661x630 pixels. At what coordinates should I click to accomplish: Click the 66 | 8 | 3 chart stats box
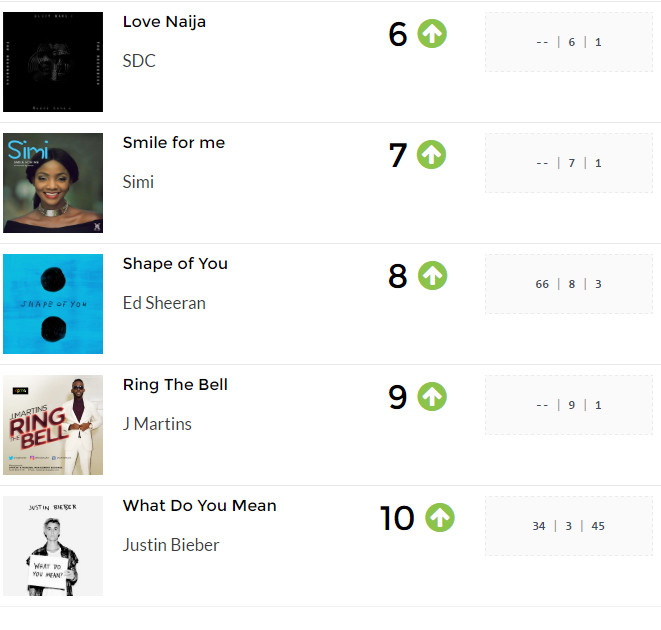click(569, 284)
